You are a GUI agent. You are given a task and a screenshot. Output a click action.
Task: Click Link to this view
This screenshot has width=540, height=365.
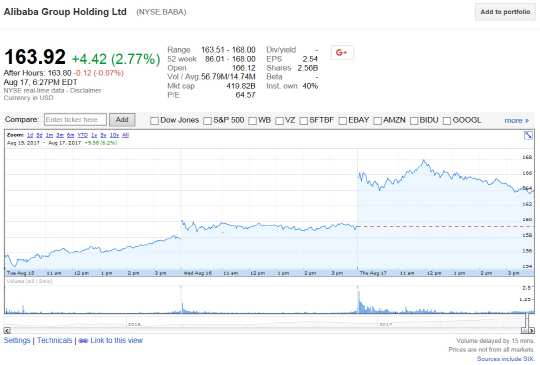coord(116,341)
